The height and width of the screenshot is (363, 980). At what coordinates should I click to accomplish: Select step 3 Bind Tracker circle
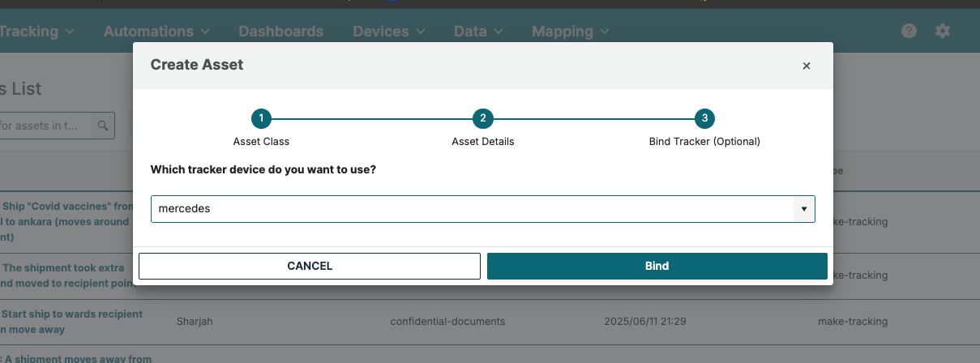click(x=704, y=118)
